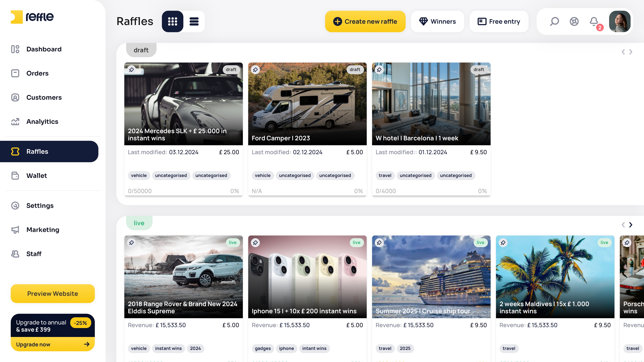Pin the W hotel Barcelona raffle
The image size is (644, 362).
pyautogui.click(x=379, y=70)
